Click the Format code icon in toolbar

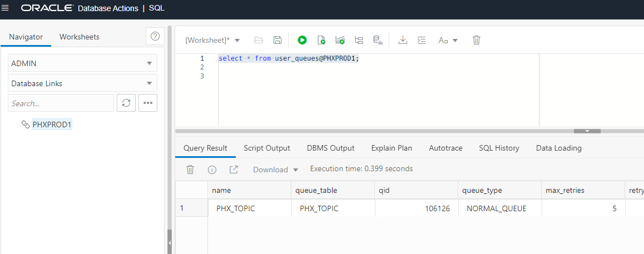(422, 40)
